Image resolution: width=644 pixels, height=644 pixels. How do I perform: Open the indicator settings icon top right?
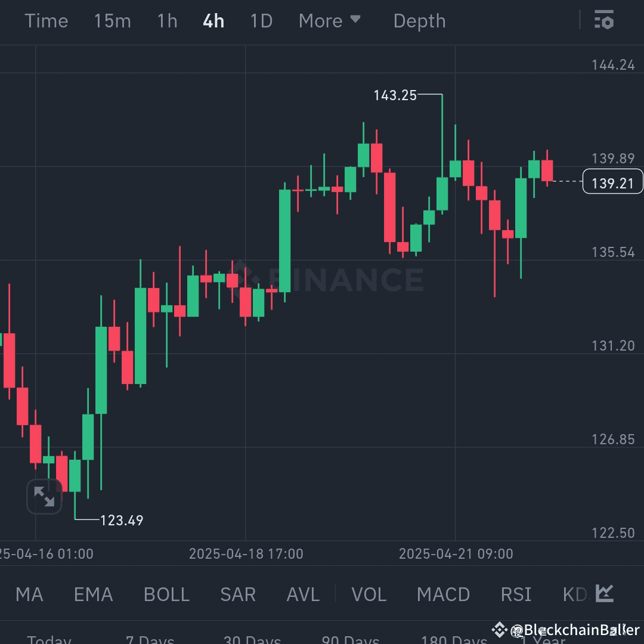point(605,21)
